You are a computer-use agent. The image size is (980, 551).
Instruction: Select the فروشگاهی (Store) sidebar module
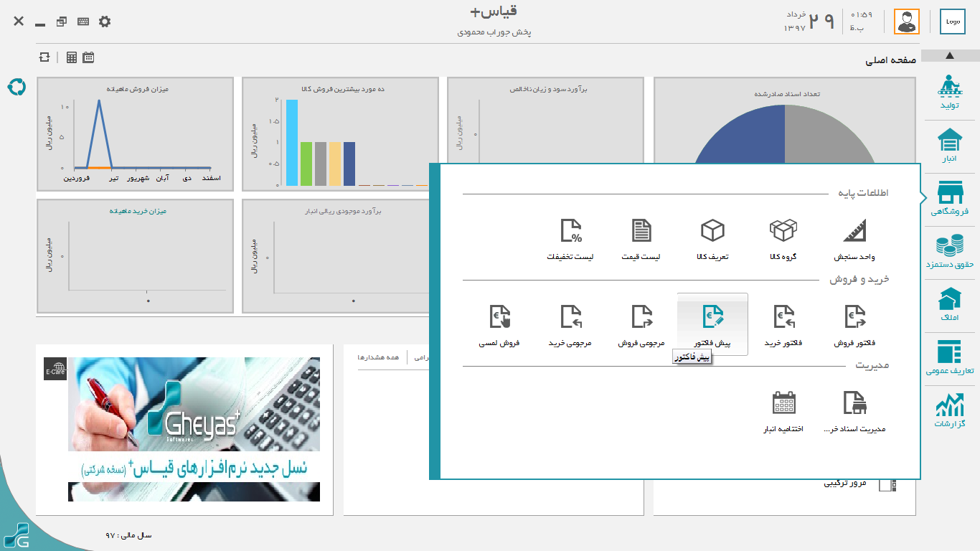pyautogui.click(x=950, y=199)
